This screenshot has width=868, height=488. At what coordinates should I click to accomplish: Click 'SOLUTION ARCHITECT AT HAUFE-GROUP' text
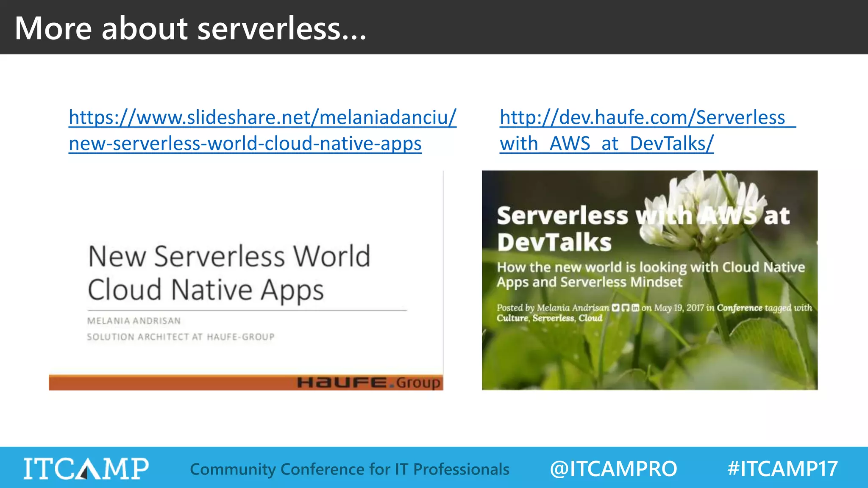point(181,337)
